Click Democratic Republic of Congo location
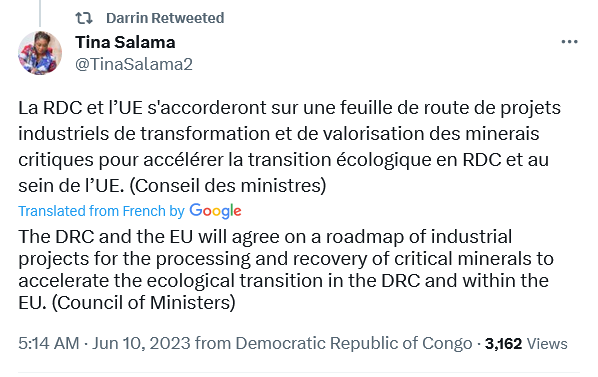Image resolution: width=598 pixels, height=377 pixels. (x=354, y=343)
